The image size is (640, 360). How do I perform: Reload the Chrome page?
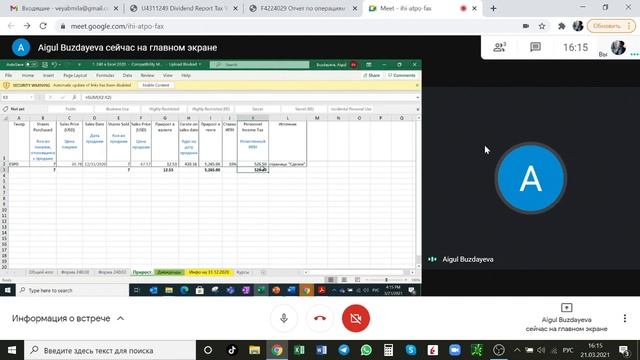(x=43, y=26)
